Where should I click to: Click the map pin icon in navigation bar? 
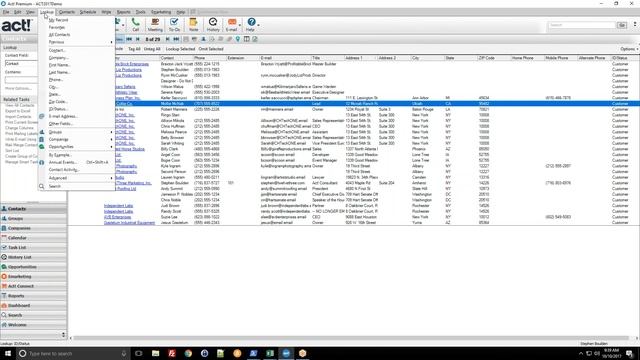tap(238, 39)
